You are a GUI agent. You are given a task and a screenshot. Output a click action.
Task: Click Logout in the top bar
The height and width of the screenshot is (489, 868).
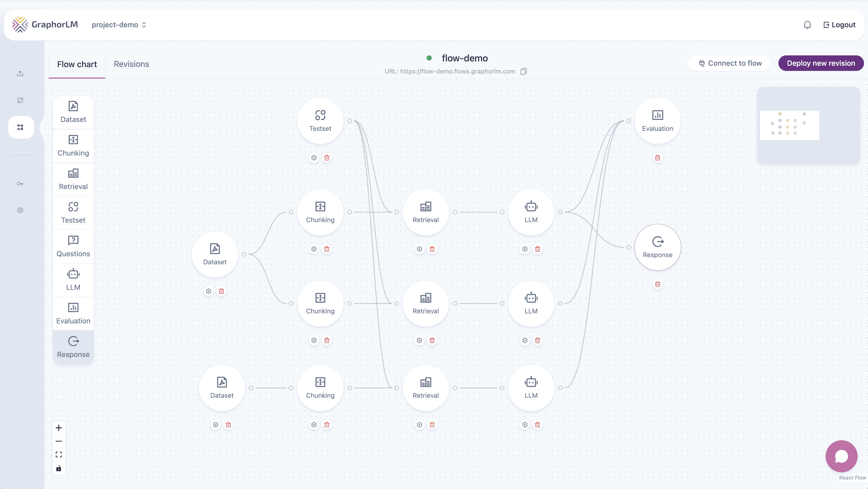pyautogui.click(x=839, y=25)
